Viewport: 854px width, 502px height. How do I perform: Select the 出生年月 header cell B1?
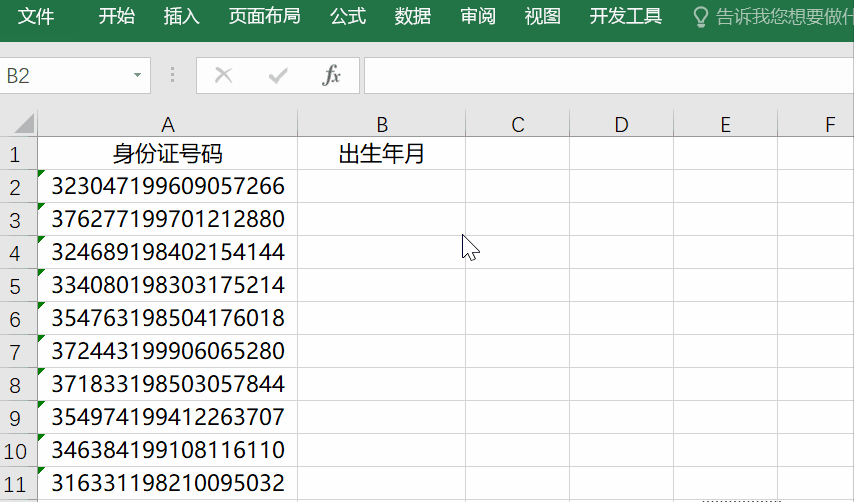coord(381,154)
